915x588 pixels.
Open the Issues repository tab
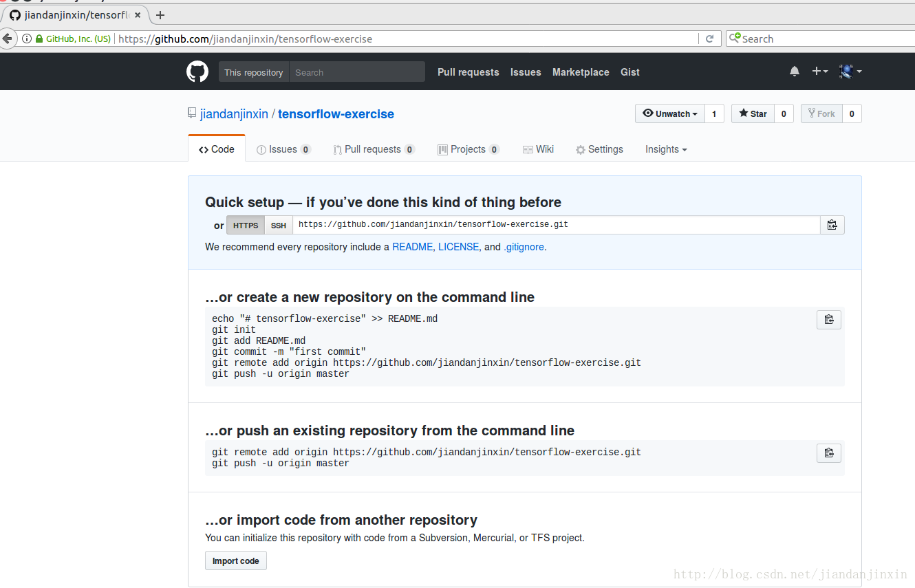tap(283, 149)
